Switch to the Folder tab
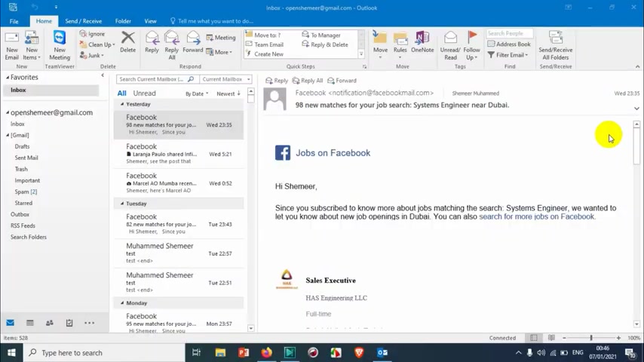 tap(123, 21)
